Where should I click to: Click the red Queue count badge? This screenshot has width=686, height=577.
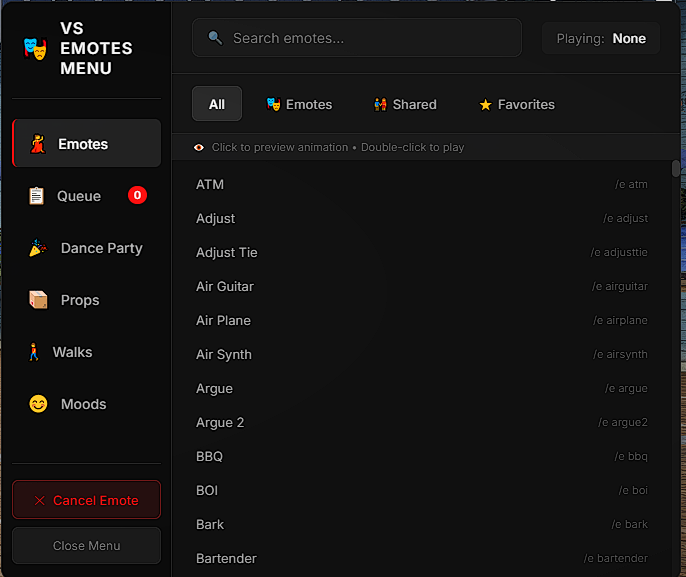(x=137, y=195)
